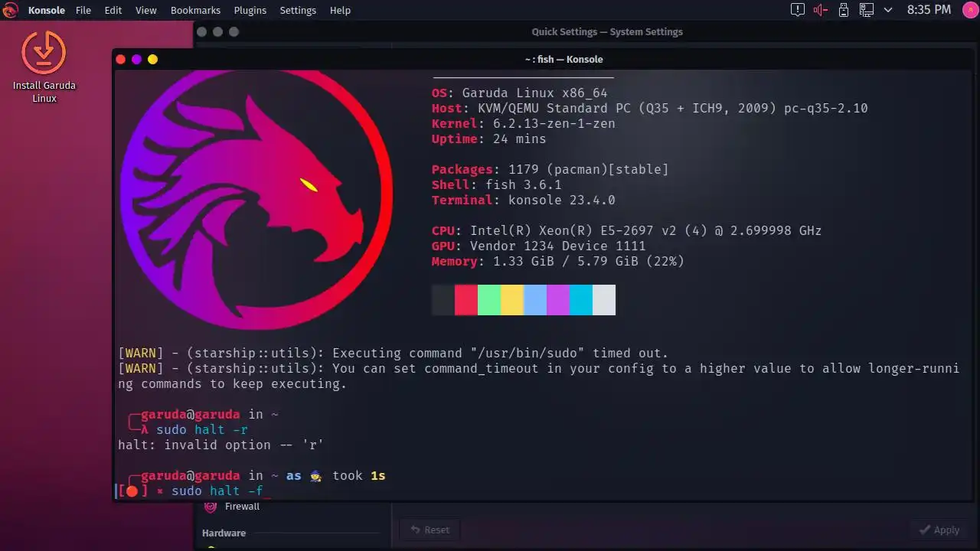Image resolution: width=980 pixels, height=551 pixels.
Task: Click the Apply button in System Settings
Action: (x=939, y=530)
